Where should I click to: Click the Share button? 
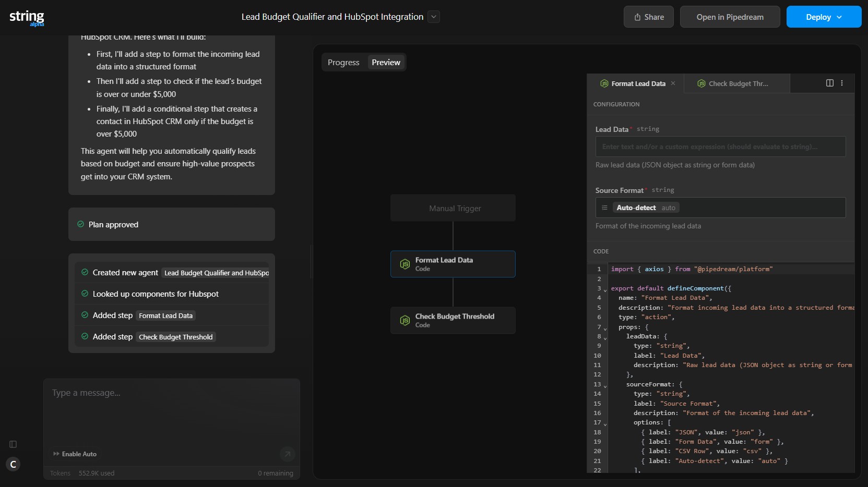(649, 17)
